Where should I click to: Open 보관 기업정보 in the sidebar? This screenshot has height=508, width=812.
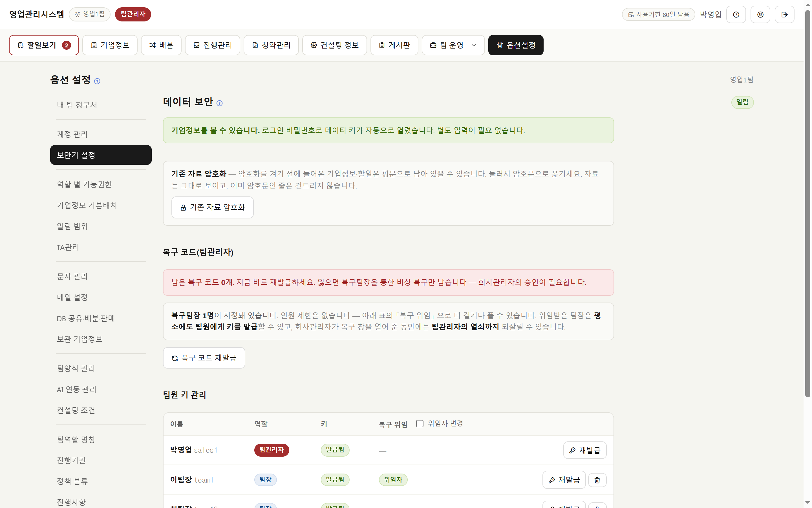coord(101,339)
